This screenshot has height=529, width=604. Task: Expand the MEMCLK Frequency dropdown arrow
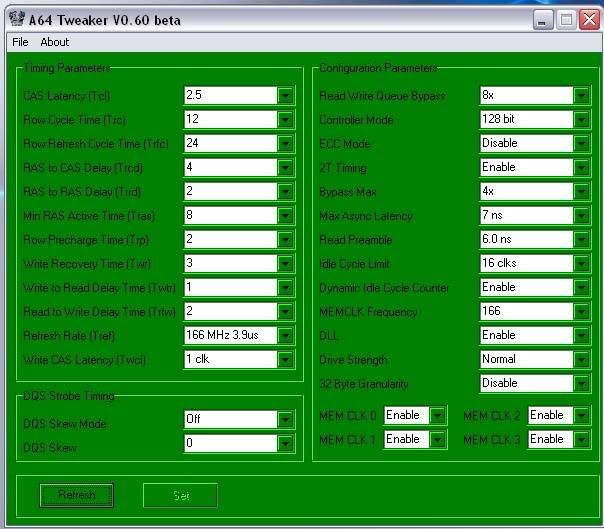click(x=581, y=311)
